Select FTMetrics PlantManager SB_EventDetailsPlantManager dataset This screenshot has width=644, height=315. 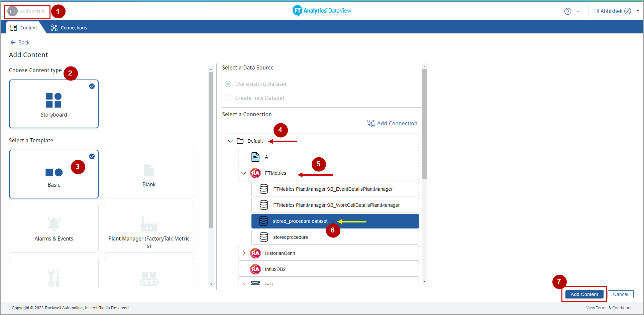335,189
